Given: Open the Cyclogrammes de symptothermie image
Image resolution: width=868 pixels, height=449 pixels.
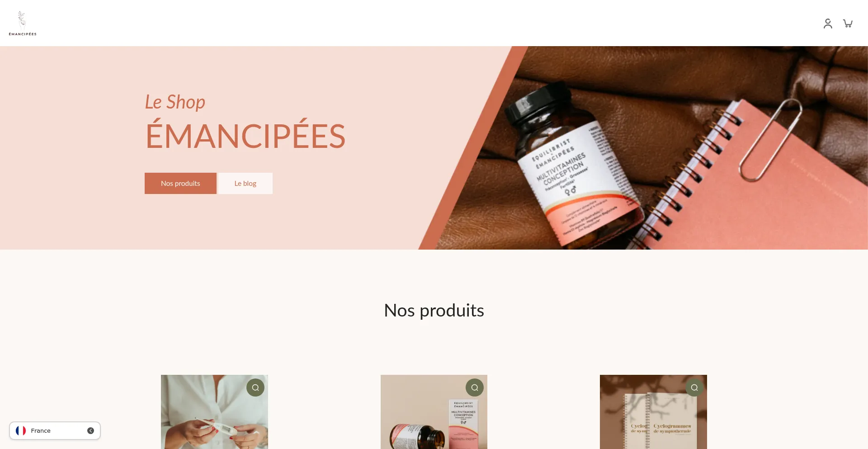Looking at the screenshot, I should tap(653, 412).
